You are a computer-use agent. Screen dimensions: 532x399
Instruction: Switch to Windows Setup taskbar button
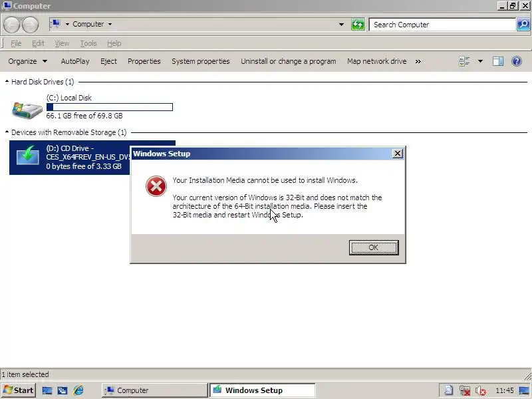262,390
